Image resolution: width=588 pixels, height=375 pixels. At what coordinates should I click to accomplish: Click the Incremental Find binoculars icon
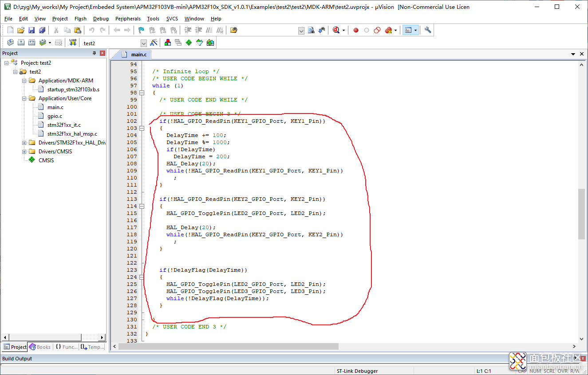(x=322, y=30)
